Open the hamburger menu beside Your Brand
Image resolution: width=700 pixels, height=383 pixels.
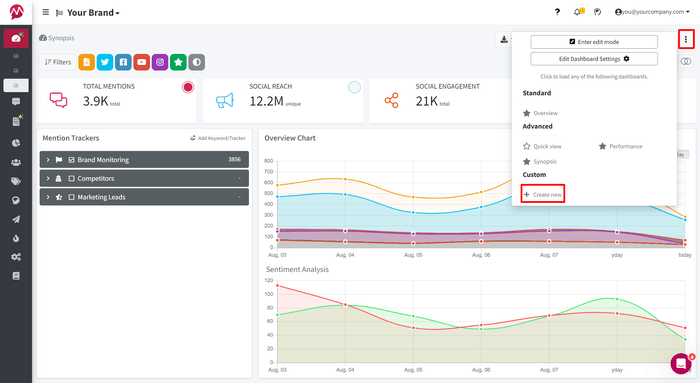click(46, 12)
